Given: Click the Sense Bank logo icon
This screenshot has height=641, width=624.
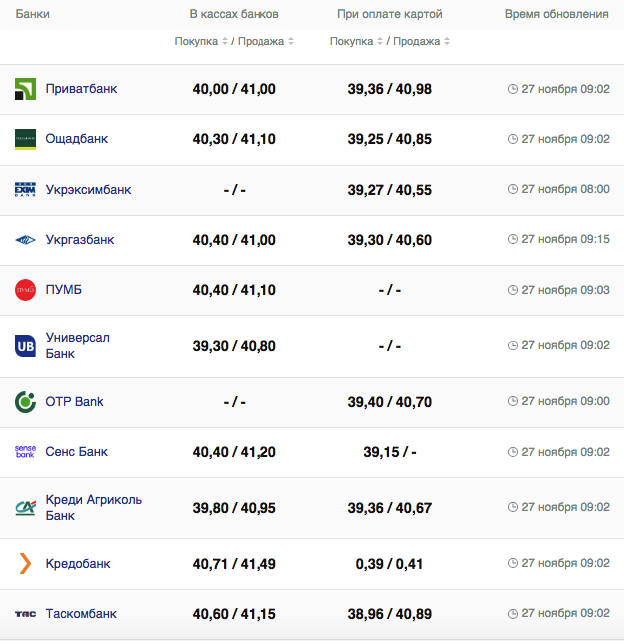Looking at the screenshot, I should tap(25, 452).
